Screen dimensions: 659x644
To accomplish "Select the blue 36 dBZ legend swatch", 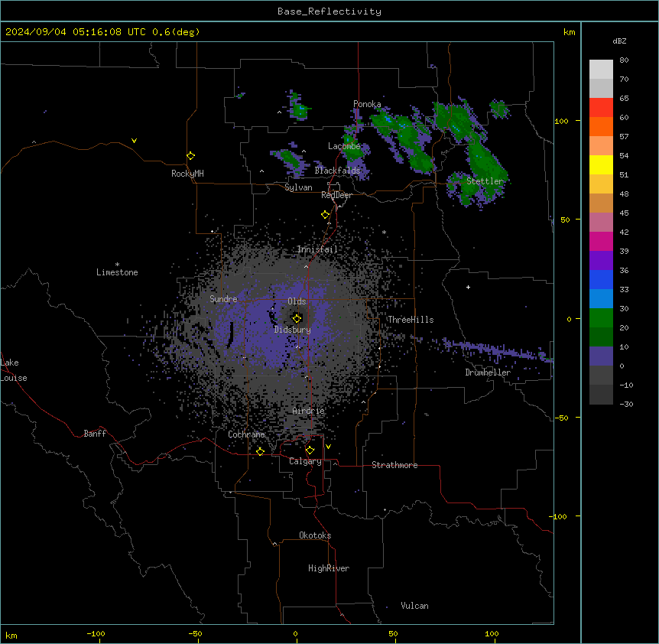I will pos(601,279).
